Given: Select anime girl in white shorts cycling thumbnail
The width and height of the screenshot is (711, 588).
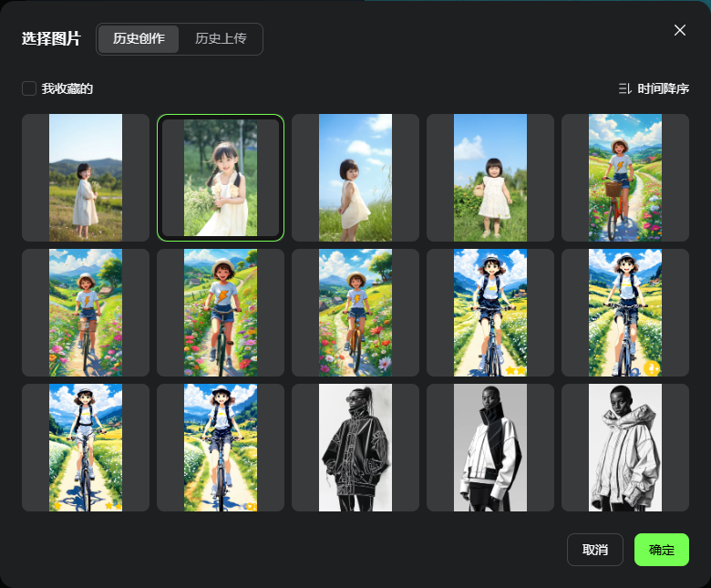Looking at the screenshot, I should click(86, 448).
